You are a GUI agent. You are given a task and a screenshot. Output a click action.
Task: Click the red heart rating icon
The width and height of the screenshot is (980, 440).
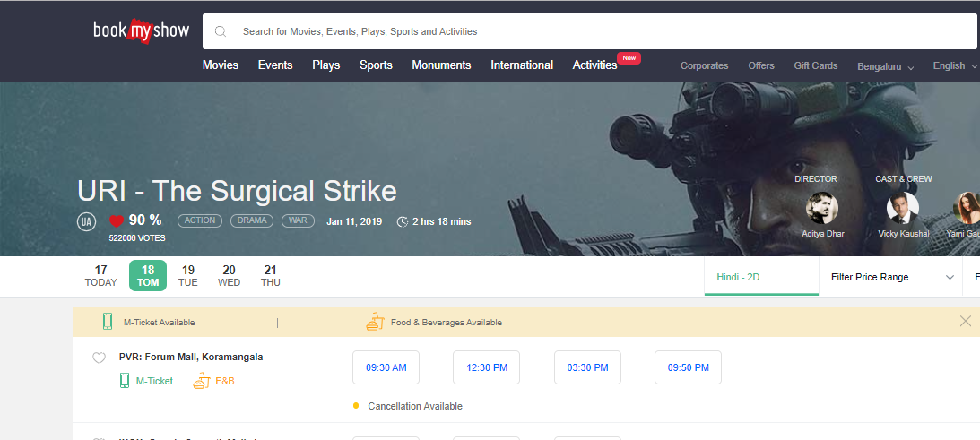[117, 220]
